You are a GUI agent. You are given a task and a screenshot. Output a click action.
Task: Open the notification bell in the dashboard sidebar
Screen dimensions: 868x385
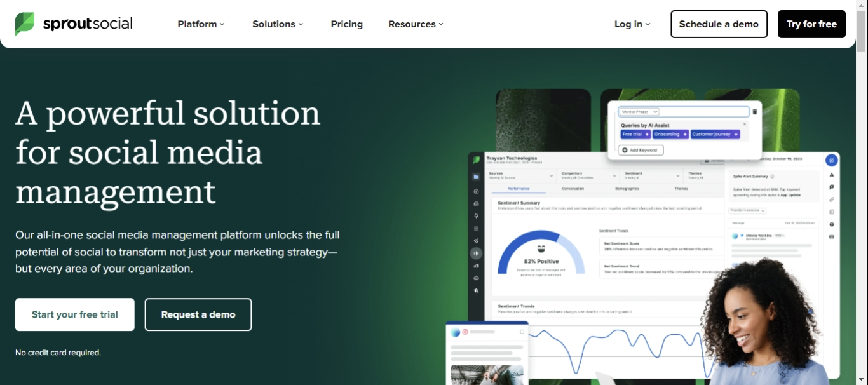tap(476, 215)
